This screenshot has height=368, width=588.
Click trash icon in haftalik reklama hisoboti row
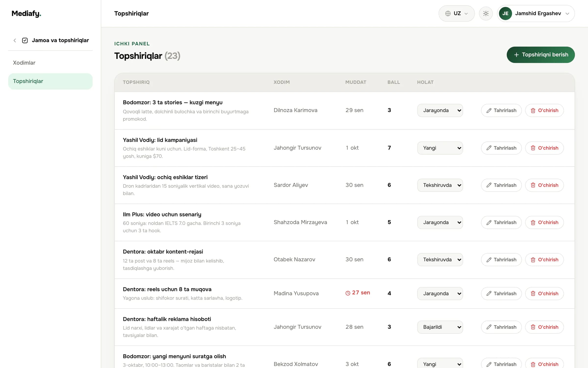pos(533,327)
